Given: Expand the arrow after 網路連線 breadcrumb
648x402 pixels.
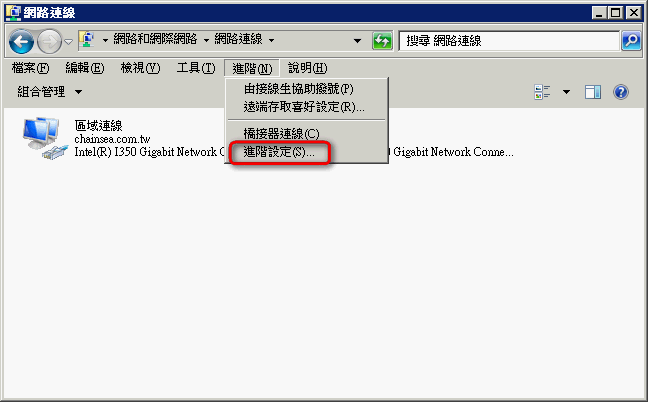Looking at the screenshot, I should point(272,40).
